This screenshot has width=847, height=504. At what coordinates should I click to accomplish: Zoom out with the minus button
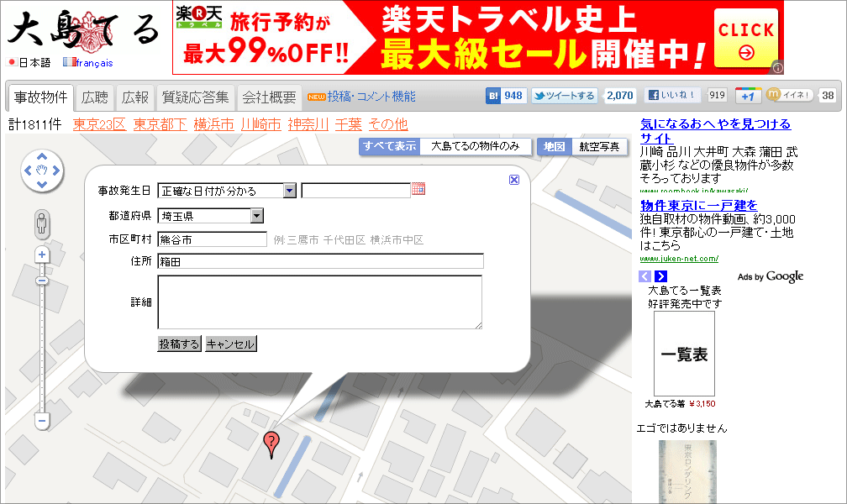(x=42, y=420)
